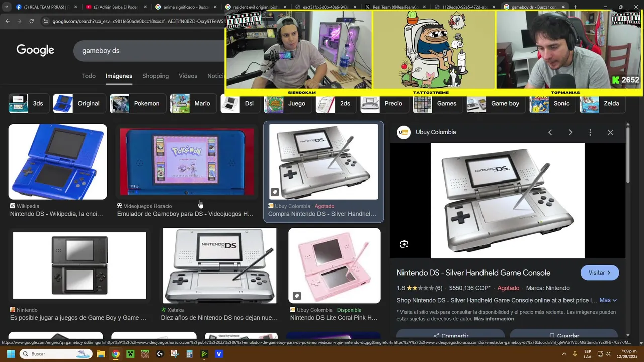Click the gameboy ds search box

point(148,51)
